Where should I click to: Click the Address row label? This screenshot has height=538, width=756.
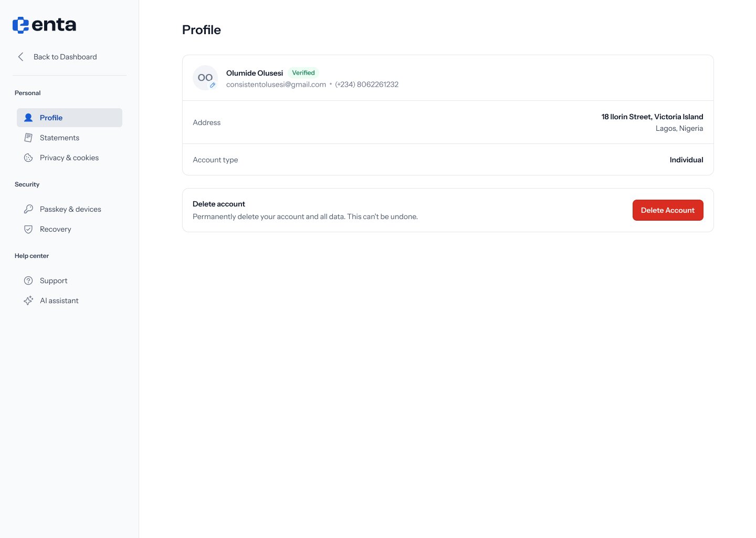[x=207, y=122]
